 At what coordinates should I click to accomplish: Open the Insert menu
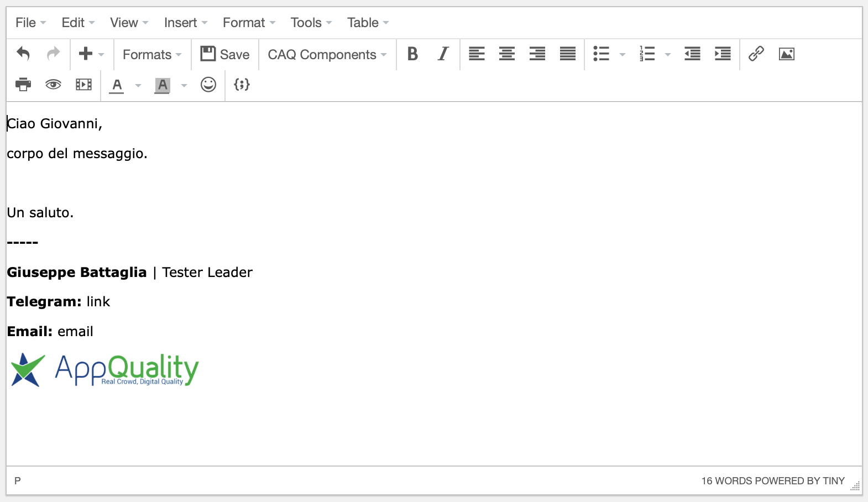[185, 23]
